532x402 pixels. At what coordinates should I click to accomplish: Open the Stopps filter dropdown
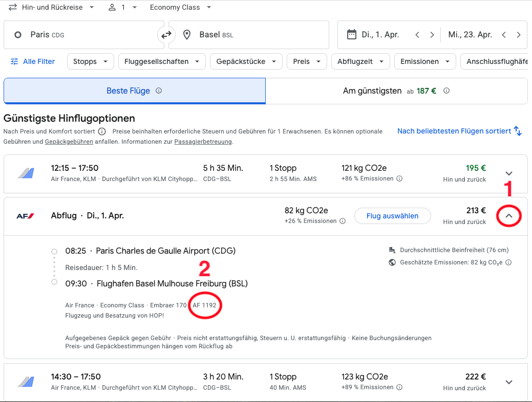(90, 61)
